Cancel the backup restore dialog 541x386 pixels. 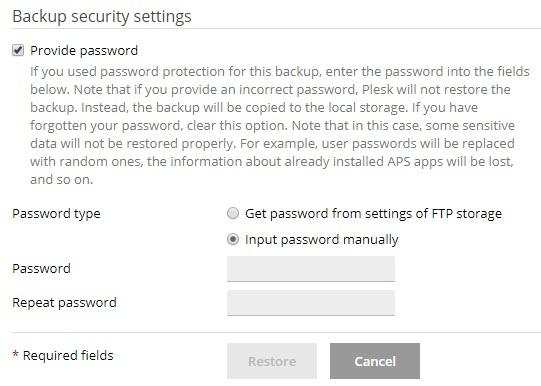point(375,361)
